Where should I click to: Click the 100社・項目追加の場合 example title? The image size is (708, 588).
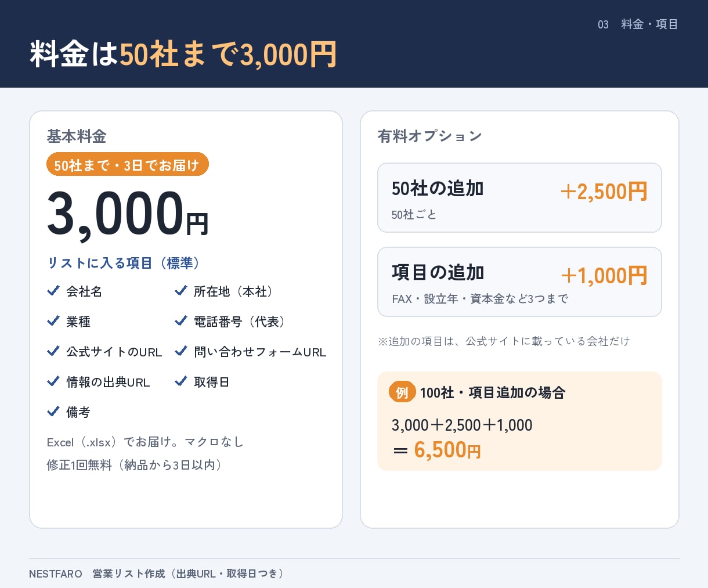(493, 393)
